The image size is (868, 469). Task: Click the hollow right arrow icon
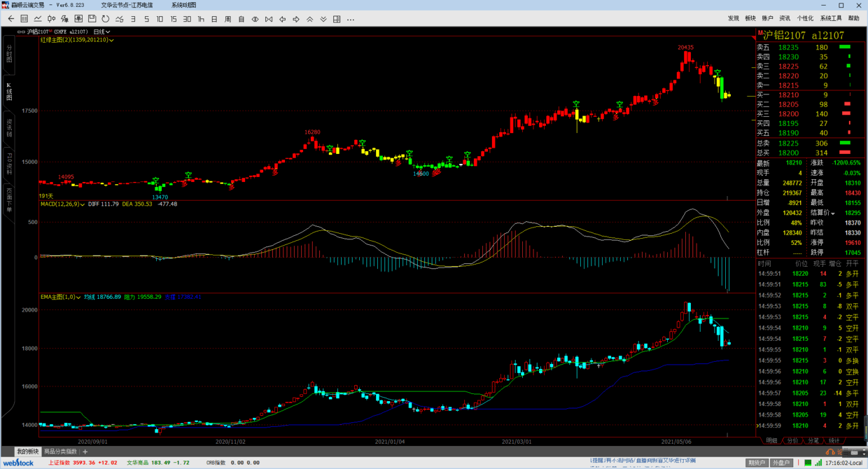[x=296, y=19]
